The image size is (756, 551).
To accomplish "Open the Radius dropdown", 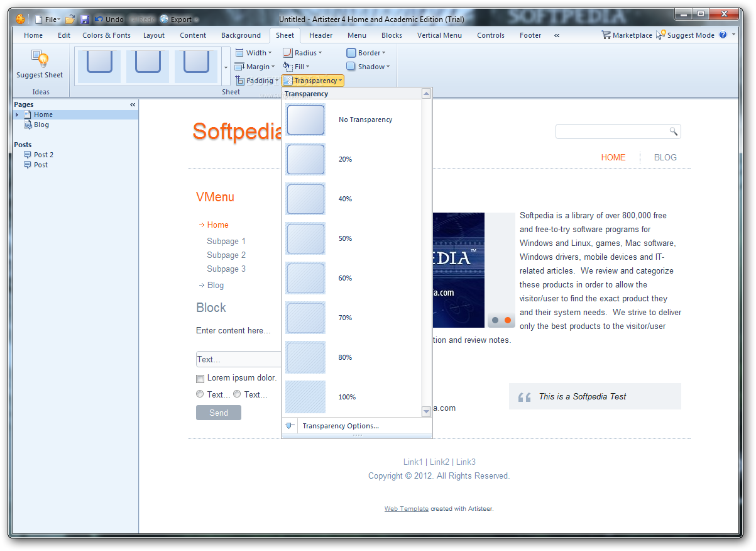I will coord(302,53).
